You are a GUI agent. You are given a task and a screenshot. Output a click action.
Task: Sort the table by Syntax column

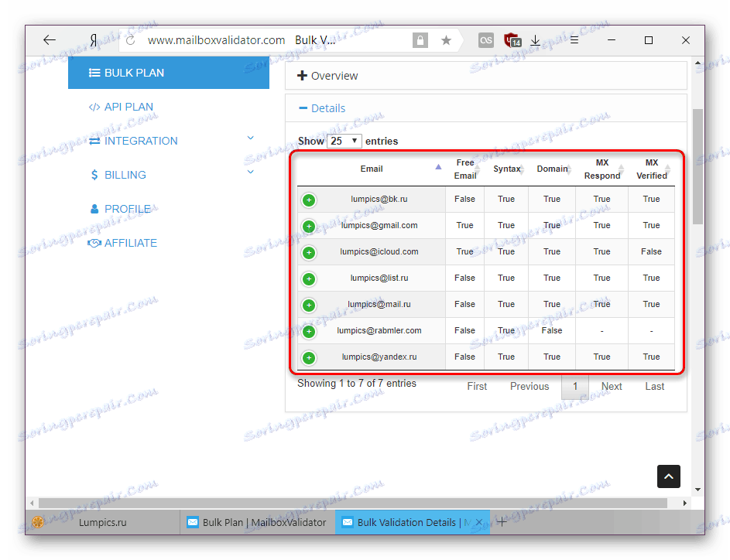[506, 169]
